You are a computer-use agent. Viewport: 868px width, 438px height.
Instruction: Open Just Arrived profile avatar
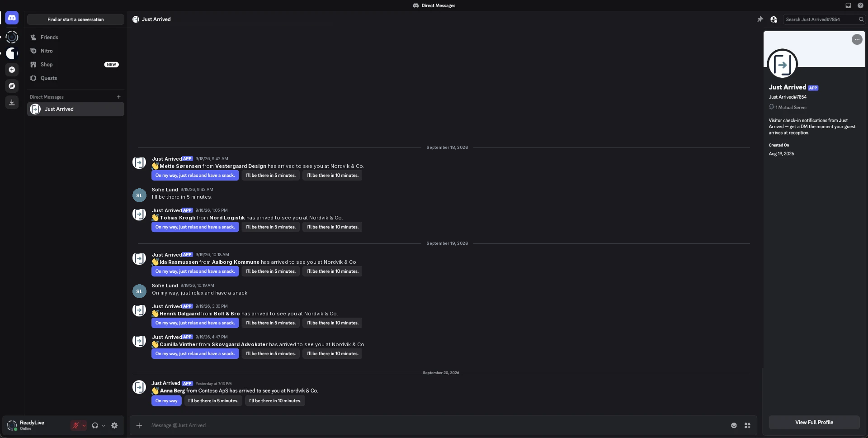(x=783, y=64)
